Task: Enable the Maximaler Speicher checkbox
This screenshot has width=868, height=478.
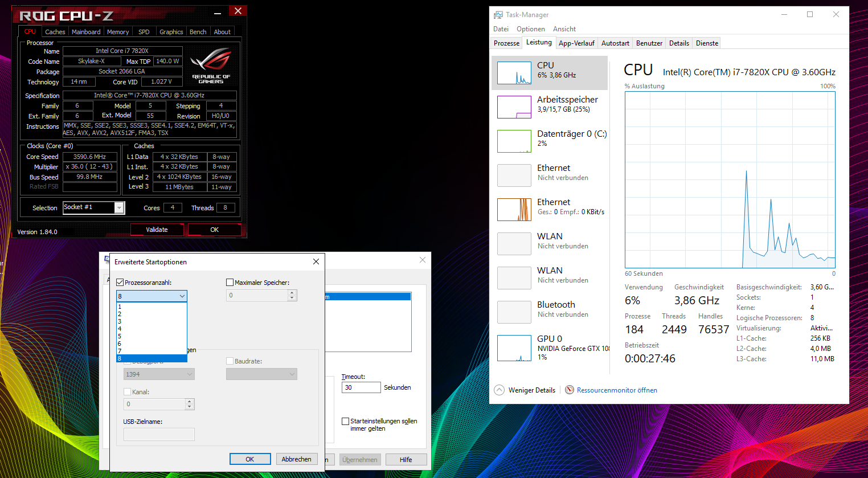Action: [230, 283]
